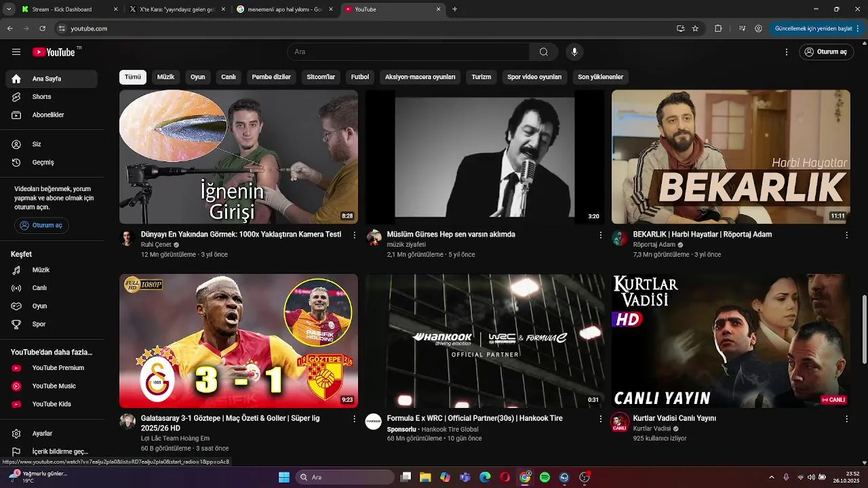Open options menu for BEKARLIK video

tap(846, 235)
